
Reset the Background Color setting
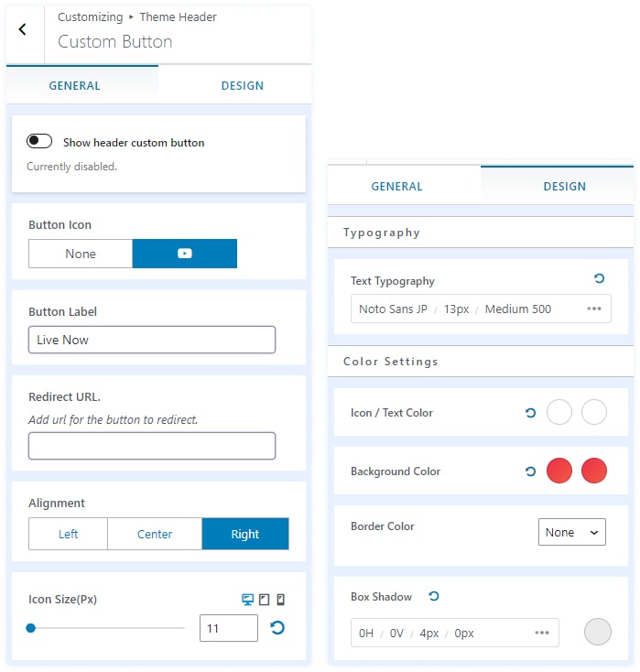click(x=530, y=471)
